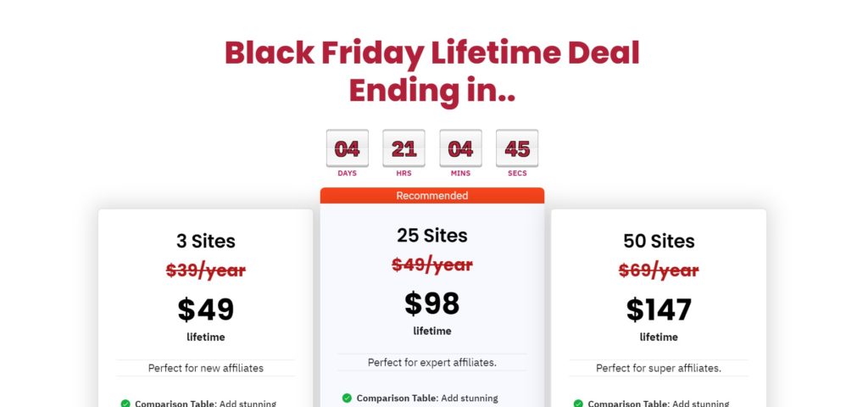Click the crossed-out $49/year price
Screen dimensions: 868x407
pyautogui.click(x=432, y=265)
